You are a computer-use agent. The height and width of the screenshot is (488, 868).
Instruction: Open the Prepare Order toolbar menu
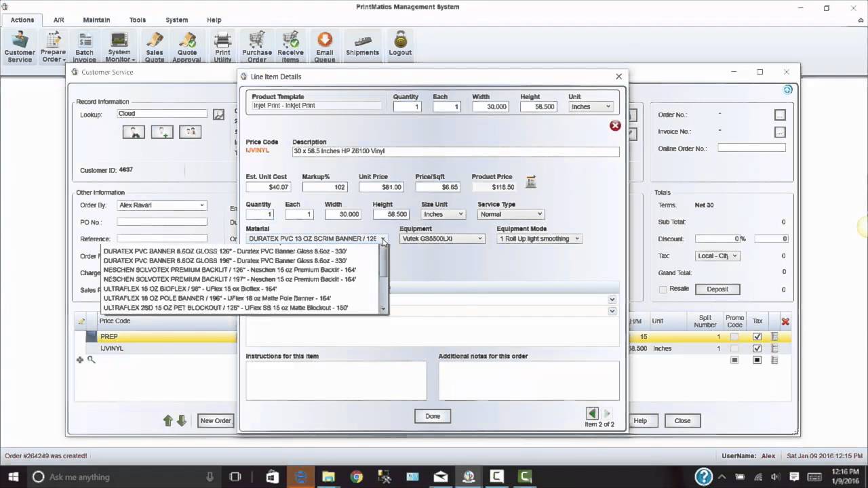[53, 47]
